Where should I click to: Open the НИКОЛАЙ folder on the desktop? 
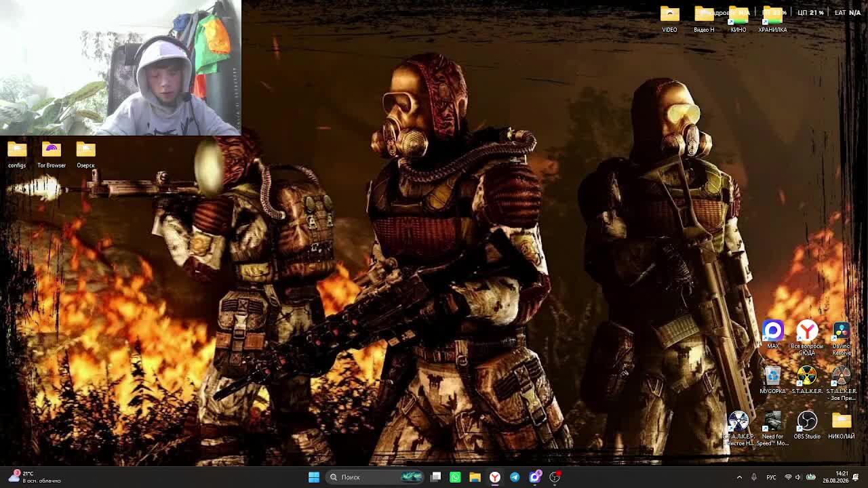point(842,426)
